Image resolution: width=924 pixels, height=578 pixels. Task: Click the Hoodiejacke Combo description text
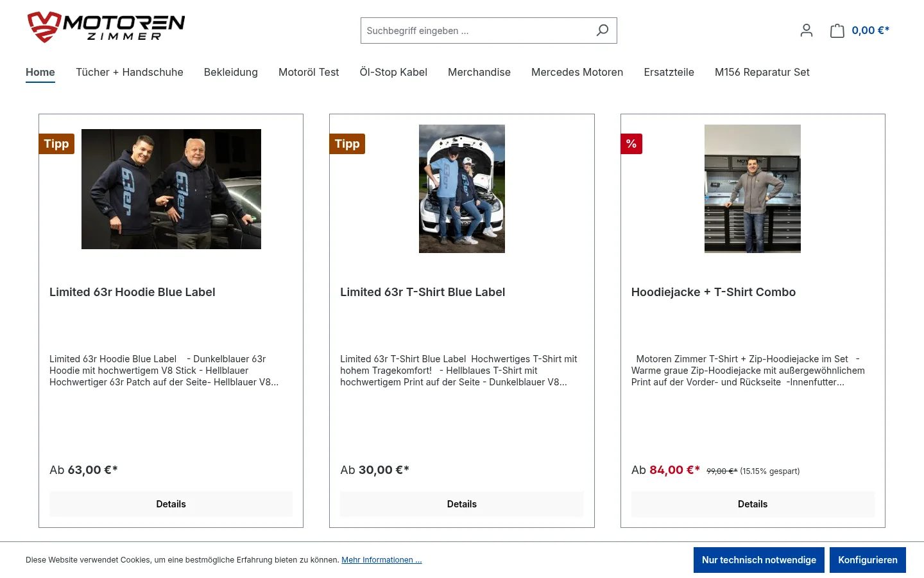tap(748, 371)
